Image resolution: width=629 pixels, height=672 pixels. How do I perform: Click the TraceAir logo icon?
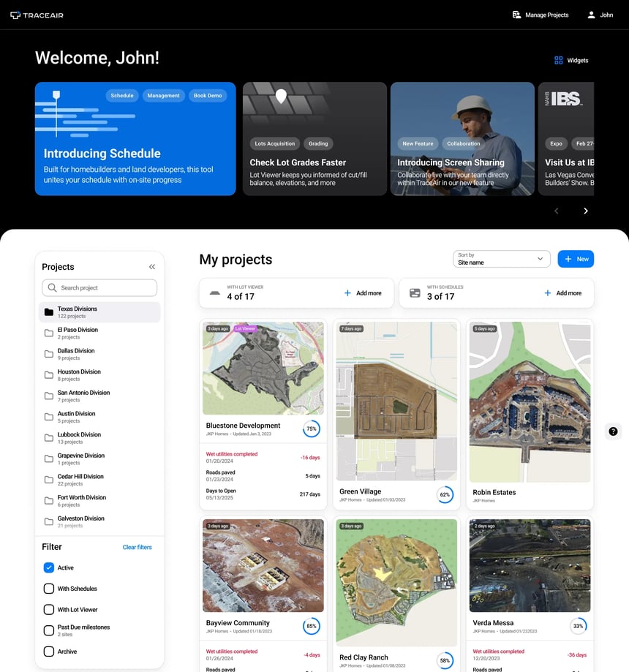15,15
